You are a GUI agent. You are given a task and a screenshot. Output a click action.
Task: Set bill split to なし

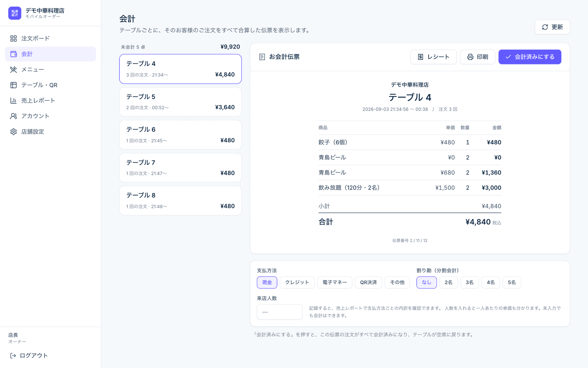click(x=426, y=282)
